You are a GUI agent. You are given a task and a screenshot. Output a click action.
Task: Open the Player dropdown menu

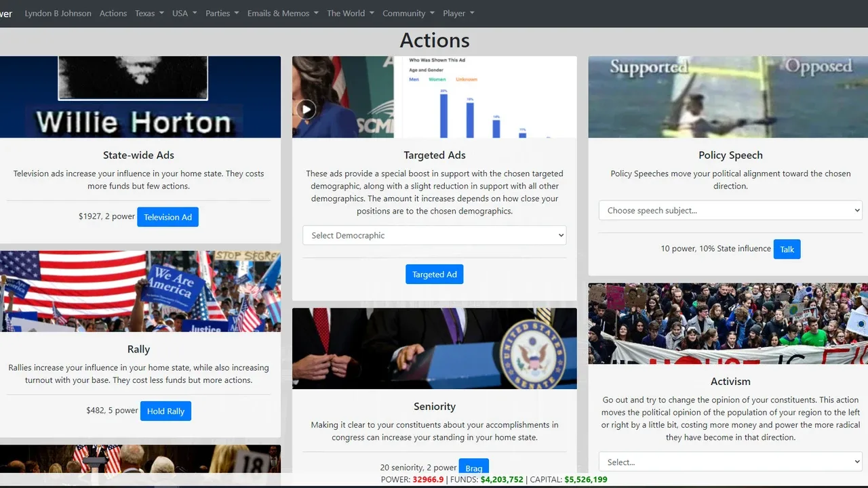pos(458,13)
